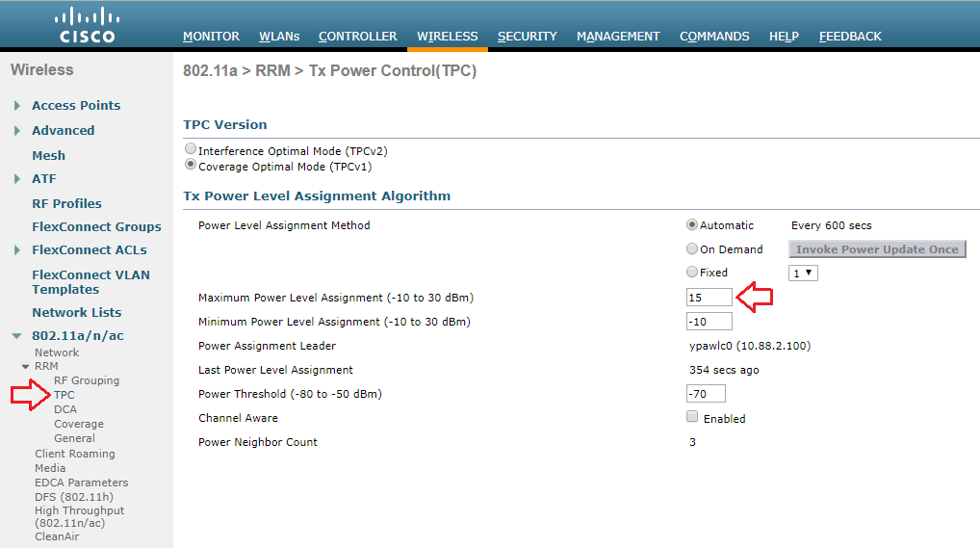Open the Media item
This screenshot has width=980, height=548.
click(50, 468)
